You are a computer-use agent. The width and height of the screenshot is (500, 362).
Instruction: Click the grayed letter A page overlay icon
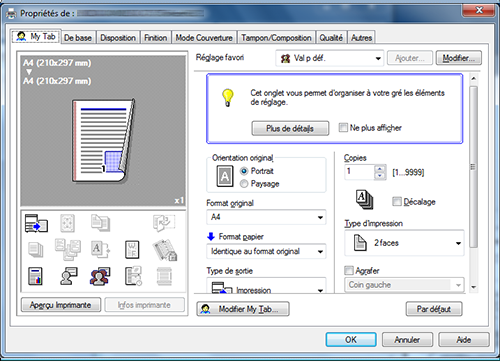tap(100, 250)
